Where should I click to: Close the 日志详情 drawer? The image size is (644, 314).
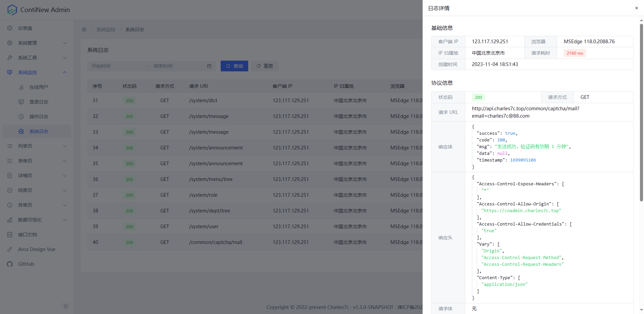pos(636,8)
